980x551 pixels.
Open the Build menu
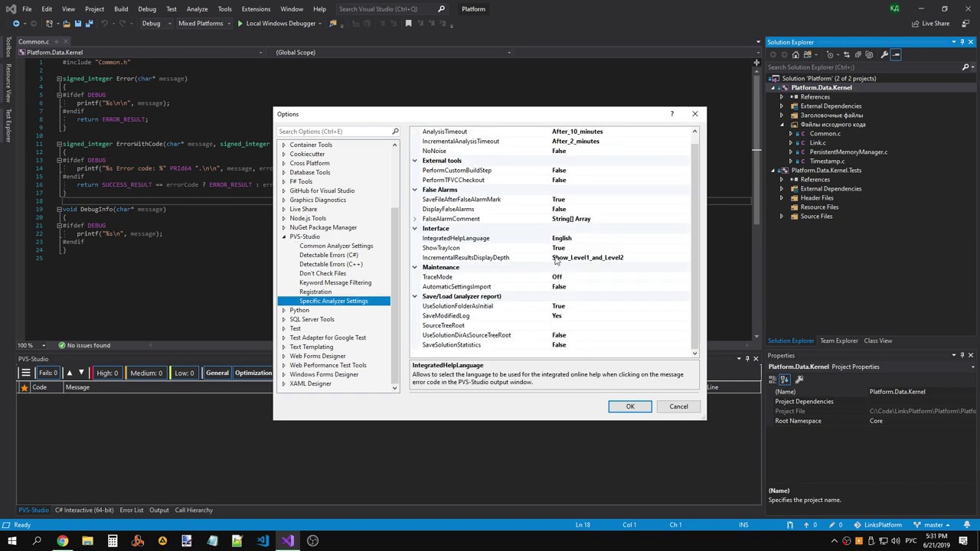click(x=121, y=9)
